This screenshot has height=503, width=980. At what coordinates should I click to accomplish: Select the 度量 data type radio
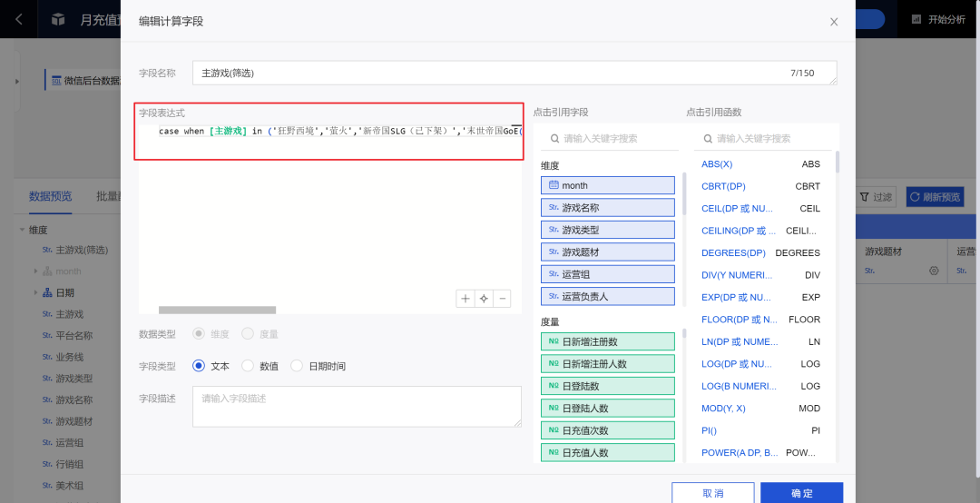pyautogui.click(x=248, y=334)
